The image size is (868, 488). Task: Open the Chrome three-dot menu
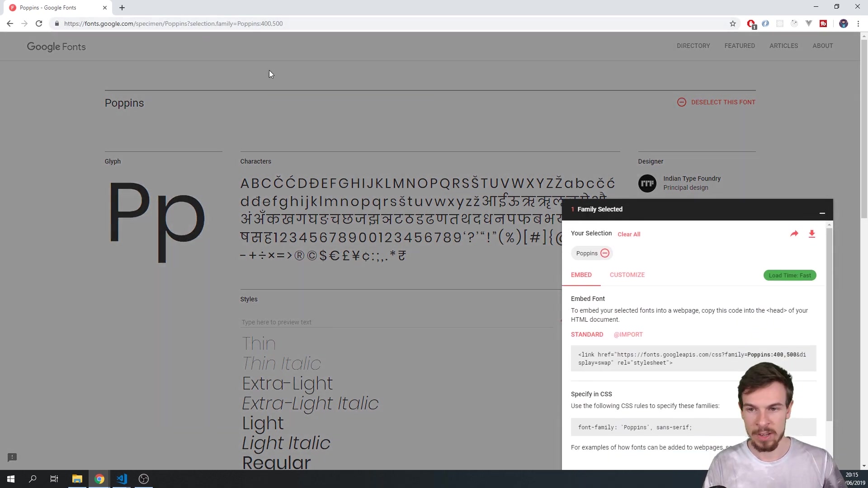[x=858, y=23]
